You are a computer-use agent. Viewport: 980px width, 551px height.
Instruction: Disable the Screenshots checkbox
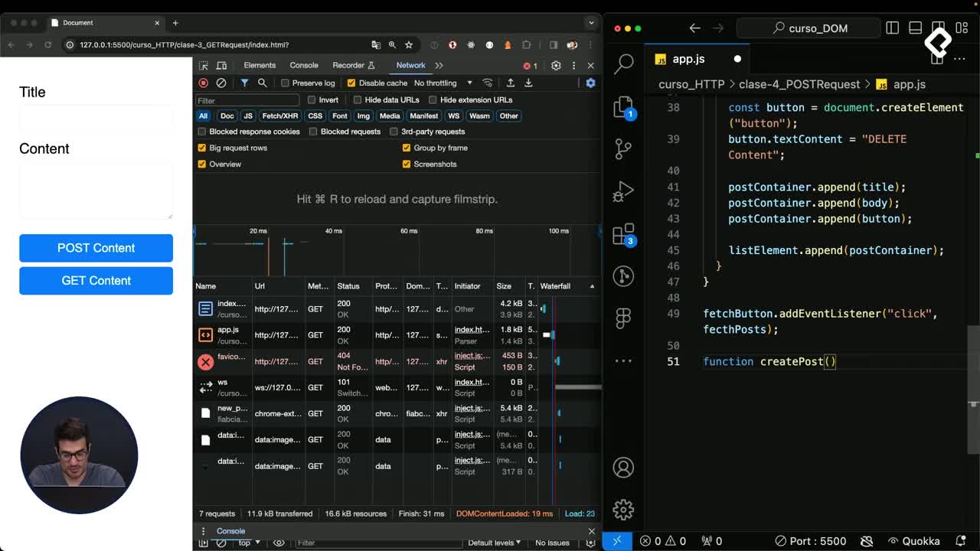(407, 164)
